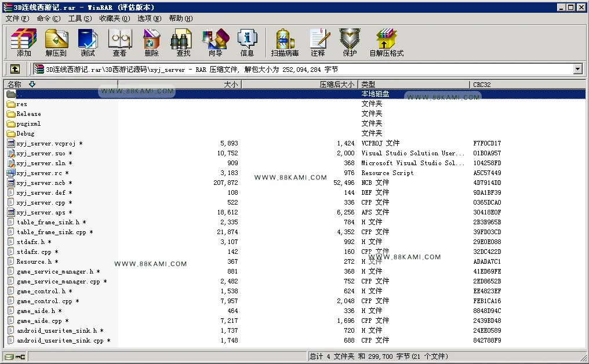
Task: Select xyj_server.suo file icon
Action: (x=11, y=153)
